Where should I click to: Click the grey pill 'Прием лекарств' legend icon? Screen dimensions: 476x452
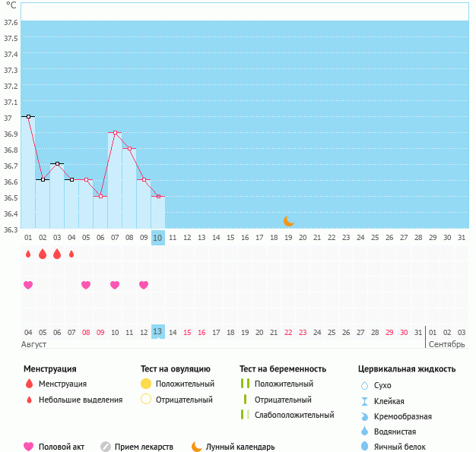pos(106,447)
